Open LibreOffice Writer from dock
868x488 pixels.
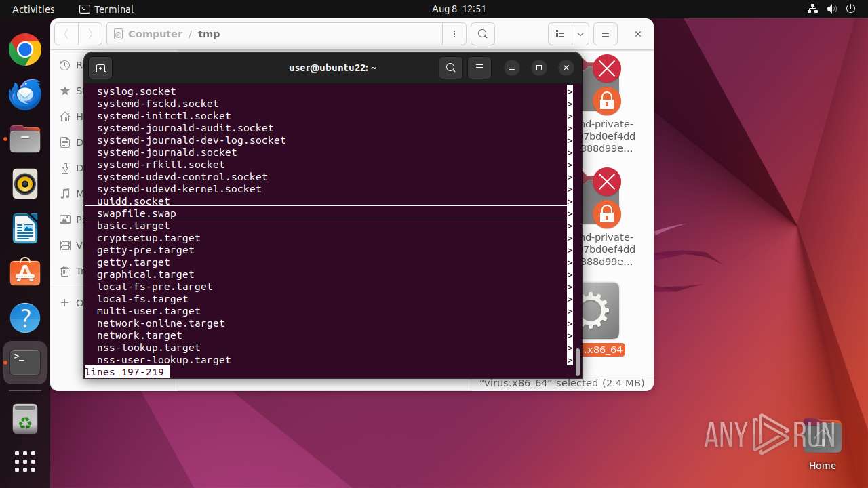(x=25, y=229)
